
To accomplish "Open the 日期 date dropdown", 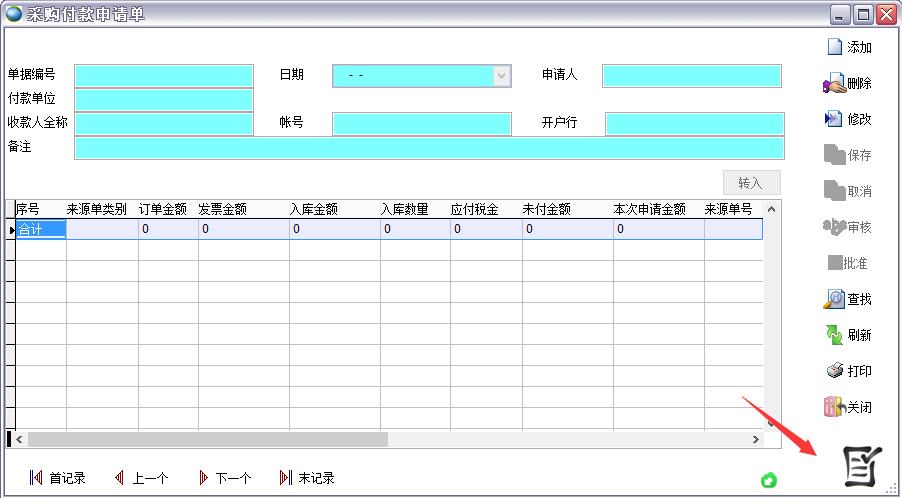I will (501, 76).
